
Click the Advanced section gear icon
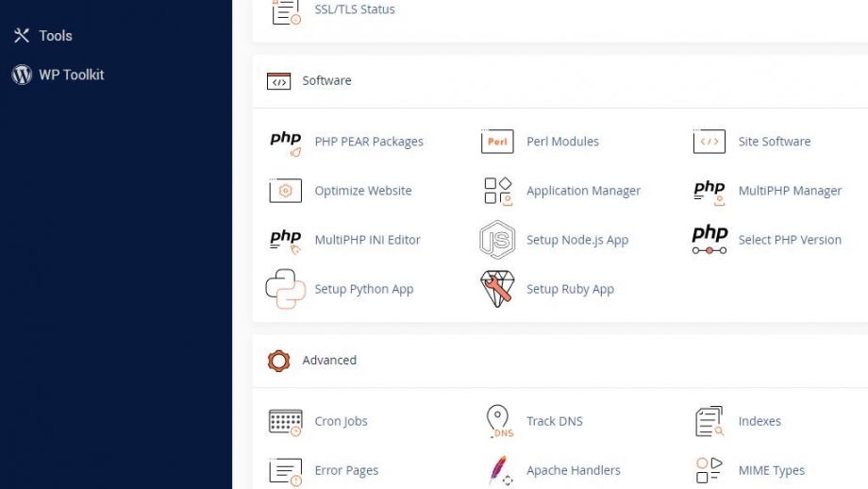[278, 361]
